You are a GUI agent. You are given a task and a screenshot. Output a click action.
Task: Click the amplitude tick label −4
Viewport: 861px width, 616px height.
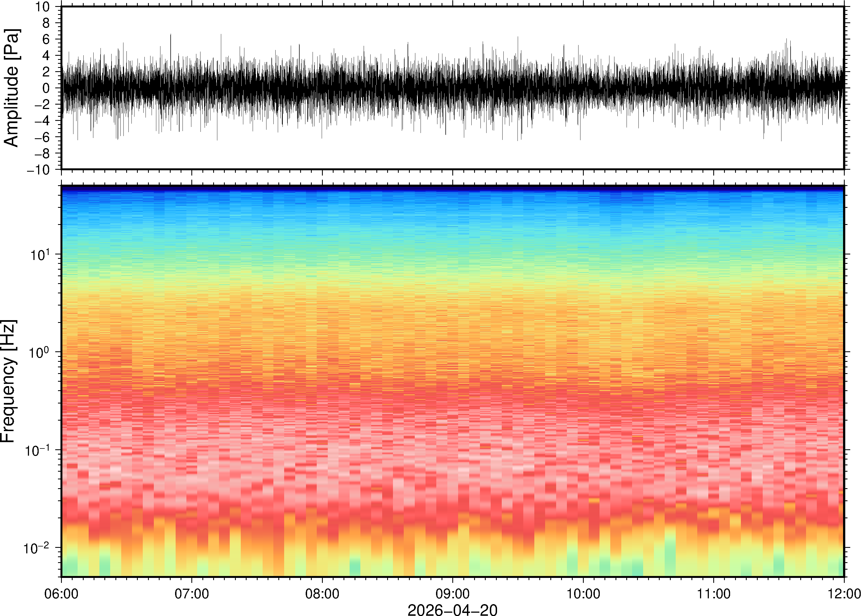43,121
